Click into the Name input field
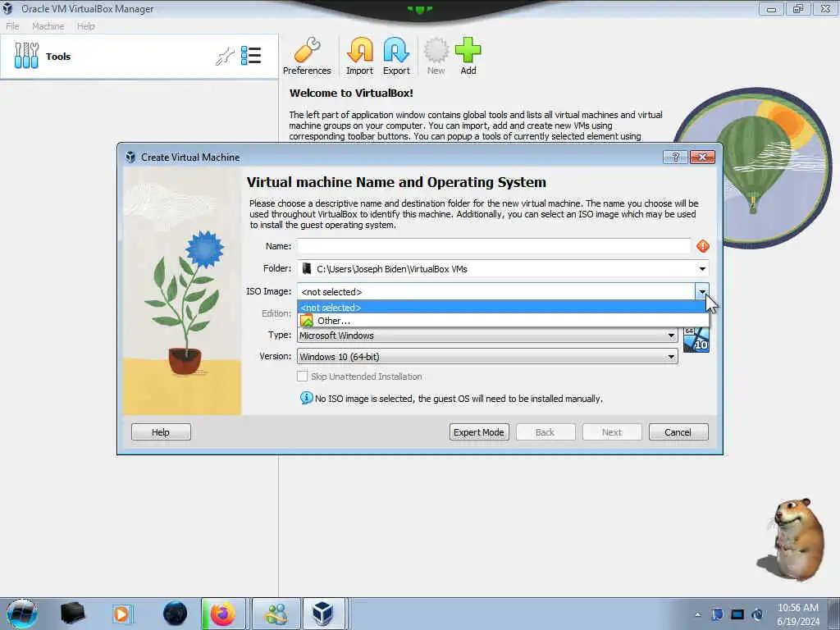 tap(494, 246)
